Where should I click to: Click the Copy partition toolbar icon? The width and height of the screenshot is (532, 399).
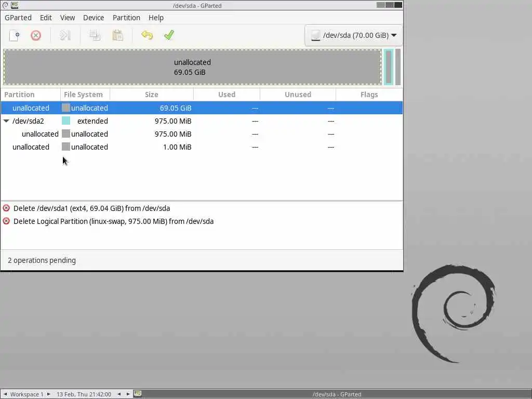point(95,35)
